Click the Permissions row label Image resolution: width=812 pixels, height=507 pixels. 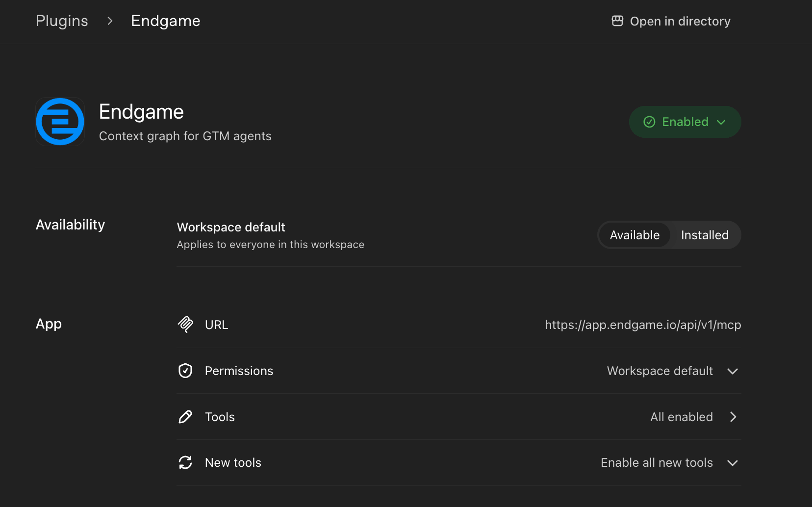(x=239, y=371)
